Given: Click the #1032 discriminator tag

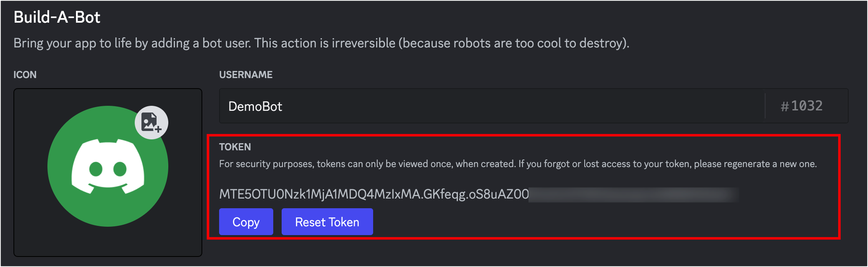Looking at the screenshot, I should 802,106.
